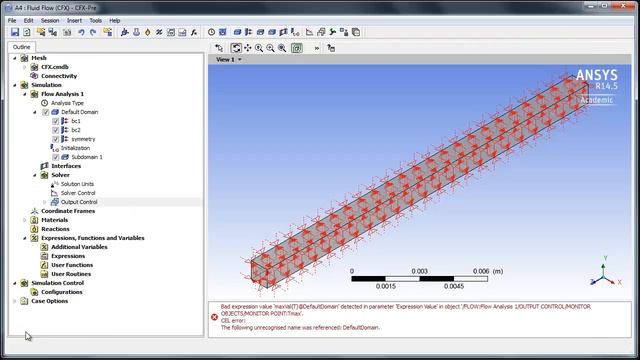640x360 pixels.
Task: Select Initialization in the tree
Action: [76, 148]
